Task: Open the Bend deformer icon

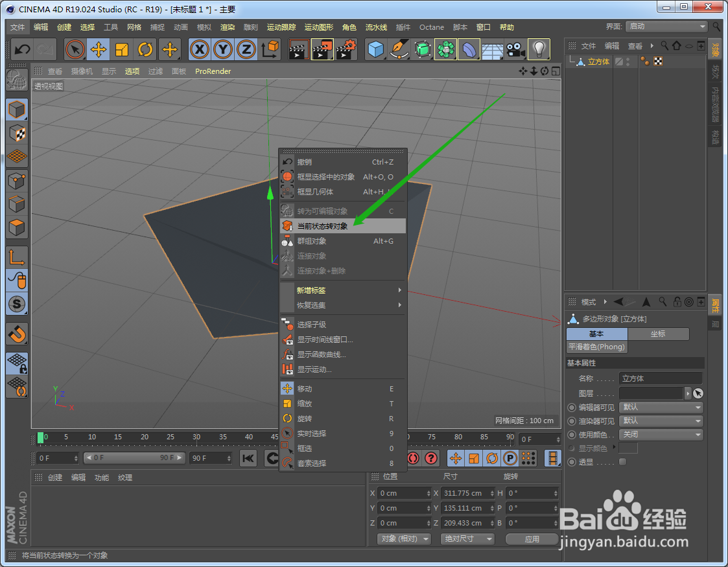Action: [x=469, y=49]
